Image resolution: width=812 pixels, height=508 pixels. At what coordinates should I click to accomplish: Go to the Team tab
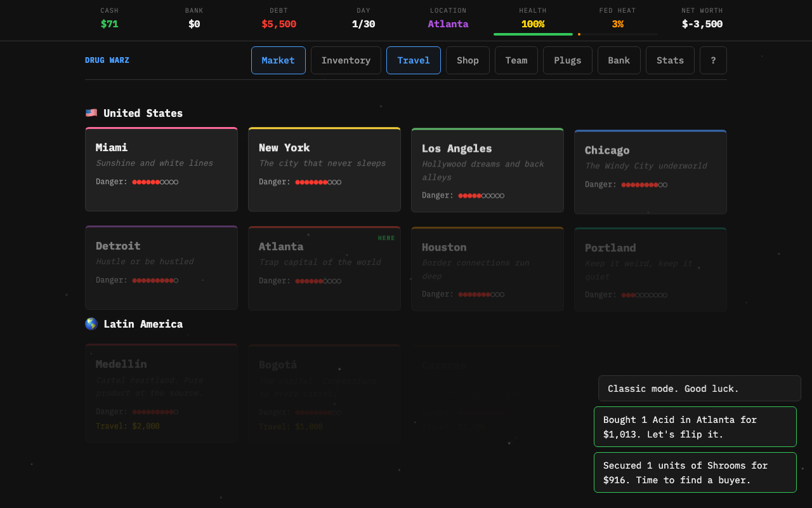(x=516, y=60)
